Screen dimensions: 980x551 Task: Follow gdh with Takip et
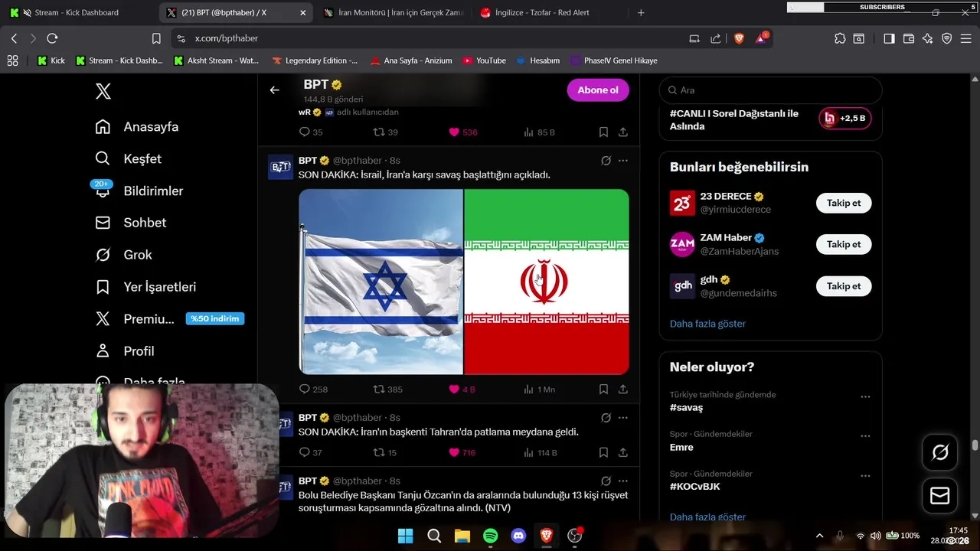coord(844,286)
